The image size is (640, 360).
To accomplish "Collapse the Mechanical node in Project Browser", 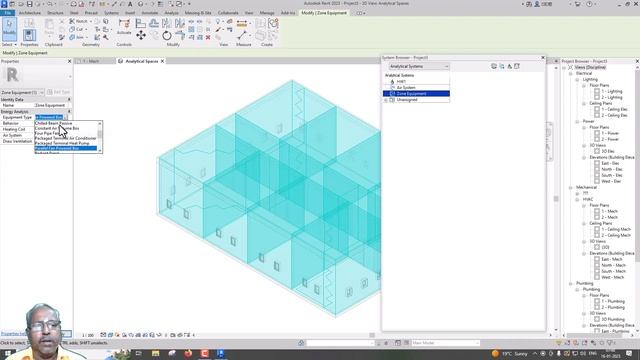I will 571,188.
